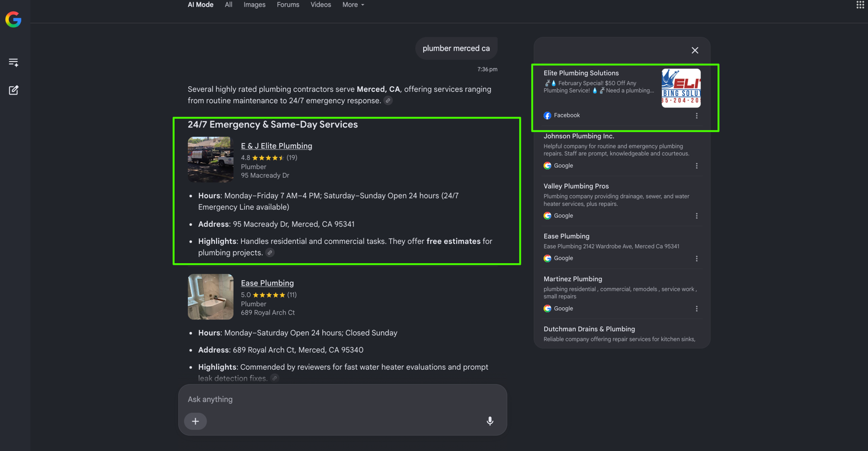Screen dimensions: 868x451
Task: Click Facebook icon under Elite Plumbing Solutions
Action: 547,116
